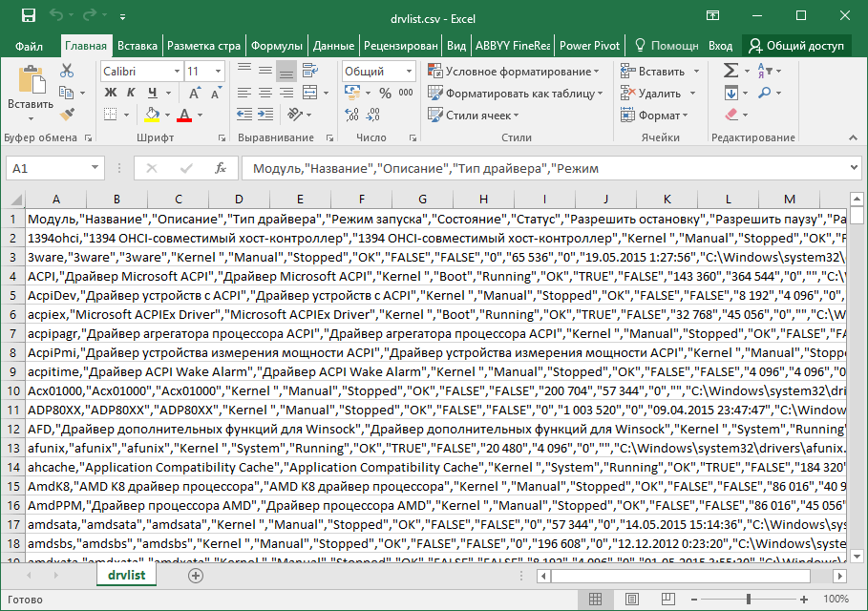Click the yellow fill color bucket

[x=152, y=115]
